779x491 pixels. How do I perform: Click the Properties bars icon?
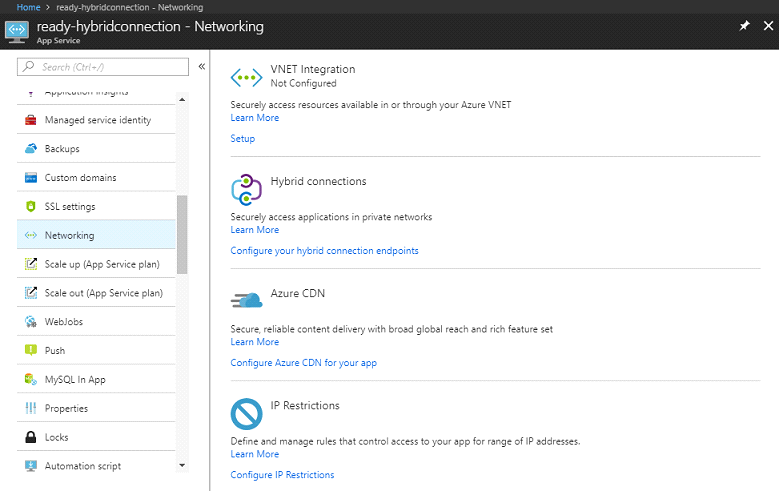[31, 408]
